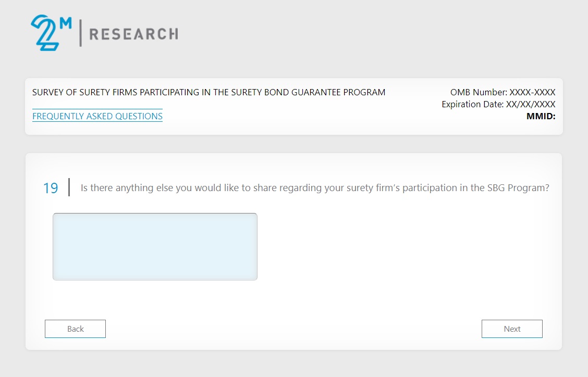Click the bold MMID label
Viewport: 588px width, 377px height.
click(x=541, y=116)
